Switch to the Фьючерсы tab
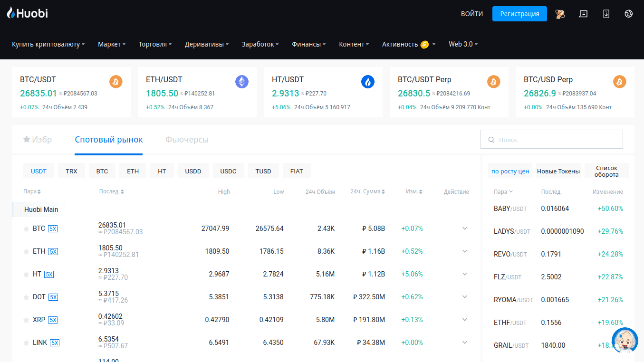The image size is (644, 362). [187, 140]
